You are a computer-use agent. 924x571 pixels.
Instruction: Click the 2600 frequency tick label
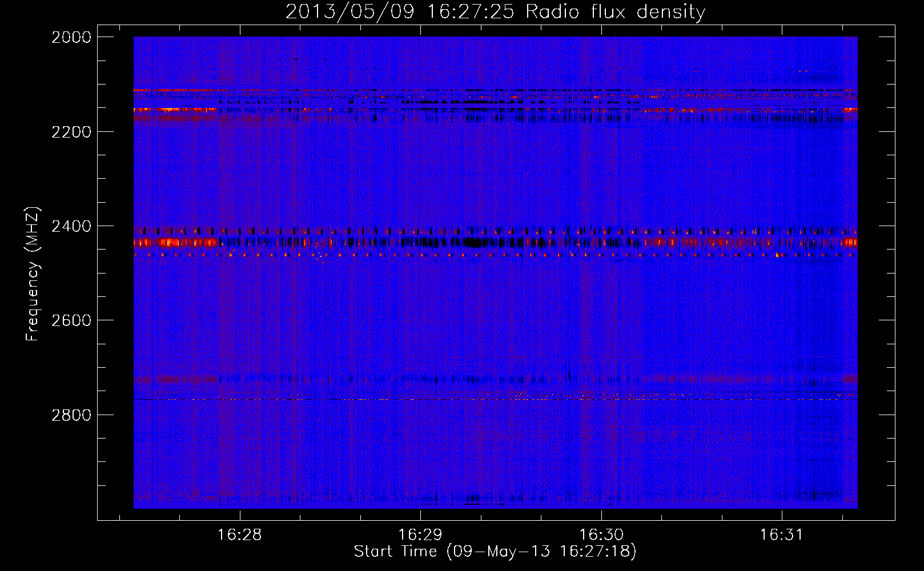click(71, 320)
